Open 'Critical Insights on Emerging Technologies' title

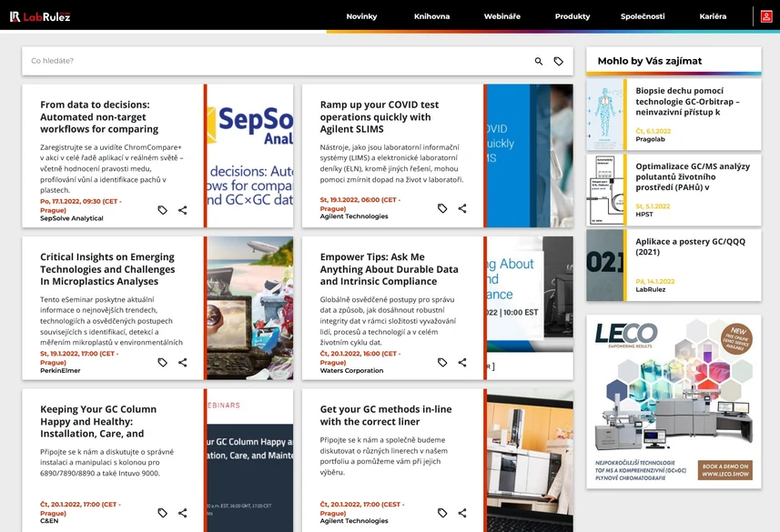(x=107, y=269)
